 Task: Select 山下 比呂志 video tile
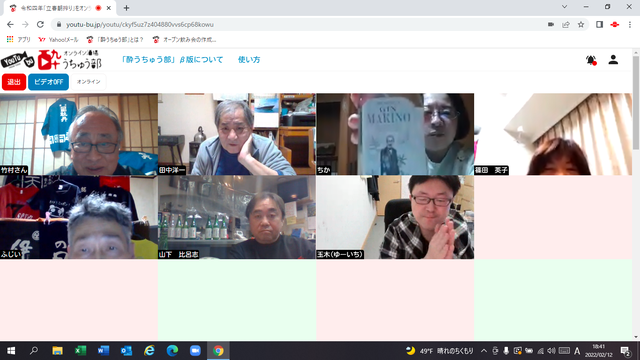(x=237, y=217)
